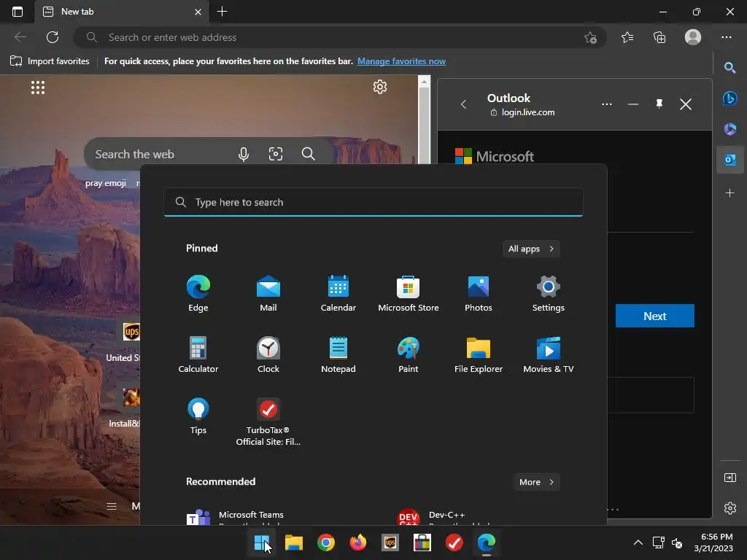This screenshot has height=560, width=747.
Task: Refresh the current page
Action: point(53,37)
